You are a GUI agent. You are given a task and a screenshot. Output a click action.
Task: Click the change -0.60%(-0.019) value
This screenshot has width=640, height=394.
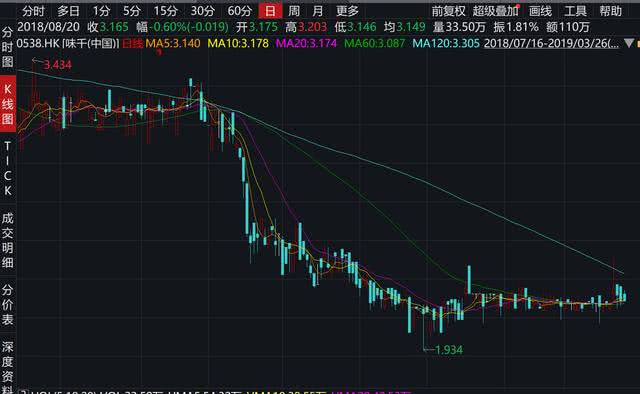[x=189, y=27]
